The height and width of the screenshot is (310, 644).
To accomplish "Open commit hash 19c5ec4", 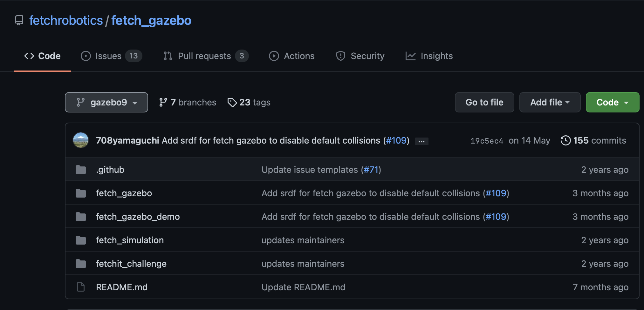I will coord(487,141).
